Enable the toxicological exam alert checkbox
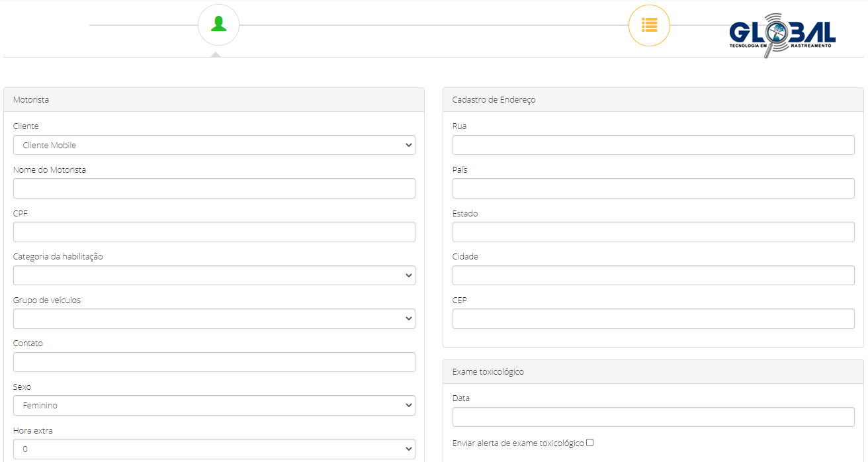Viewport: 868px width, 462px height. [589, 443]
